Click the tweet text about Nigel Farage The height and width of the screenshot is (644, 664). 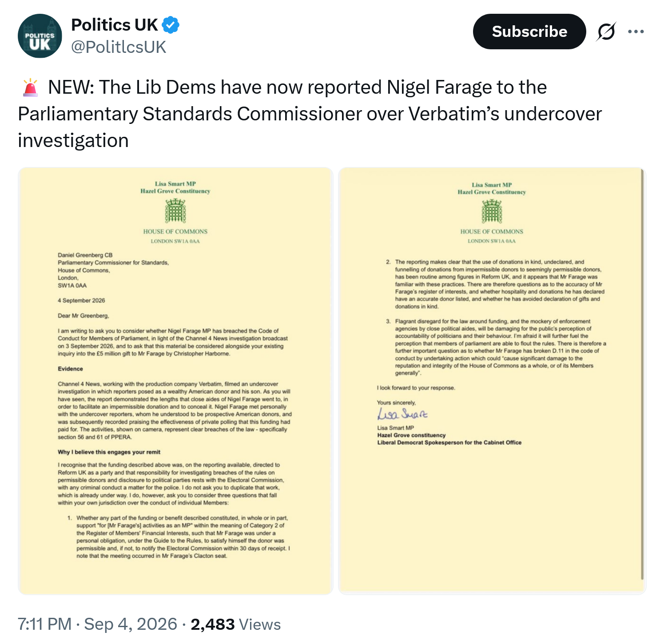tap(310, 114)
